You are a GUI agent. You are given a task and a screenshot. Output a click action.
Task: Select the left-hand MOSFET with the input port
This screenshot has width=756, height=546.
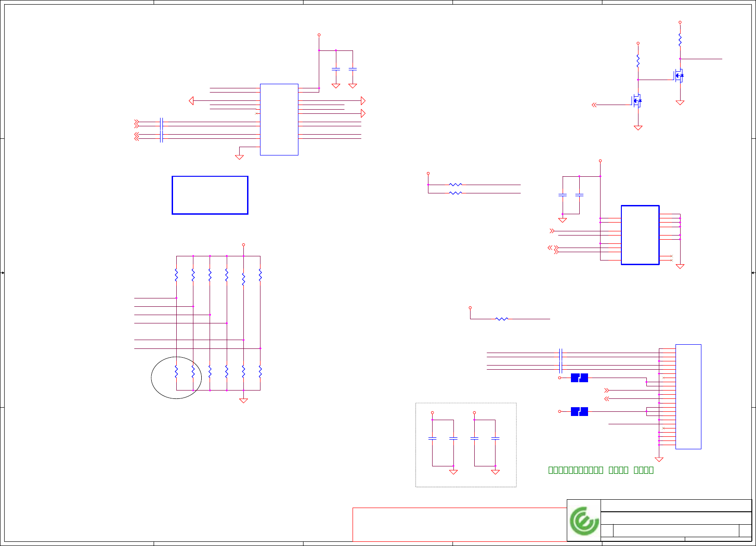point(637,100)
